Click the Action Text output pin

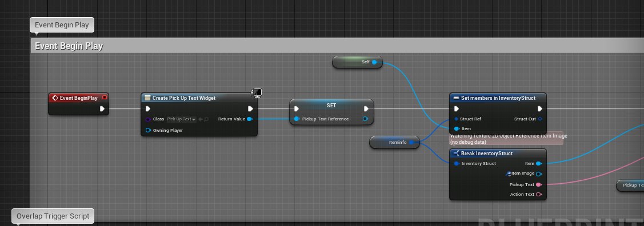coord(539,195)
